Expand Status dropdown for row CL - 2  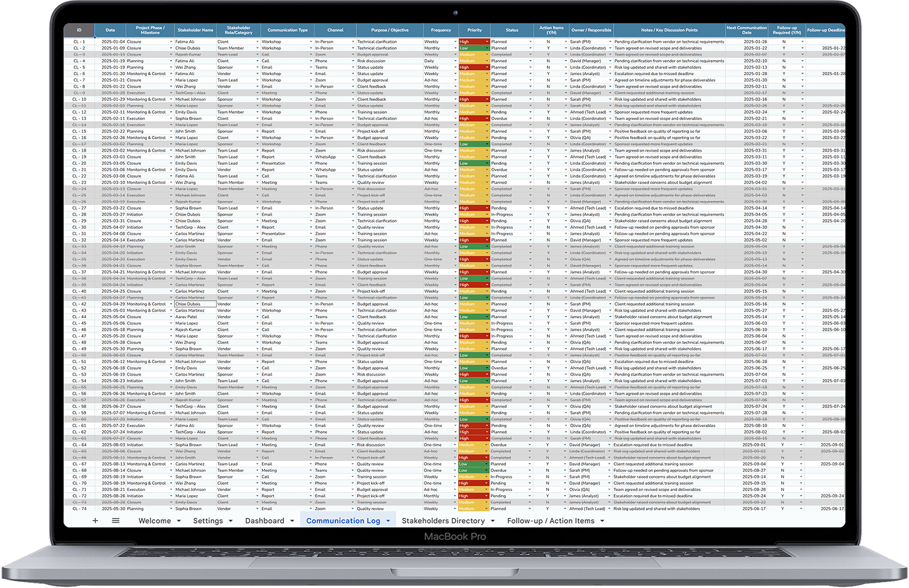pos(530,48)
